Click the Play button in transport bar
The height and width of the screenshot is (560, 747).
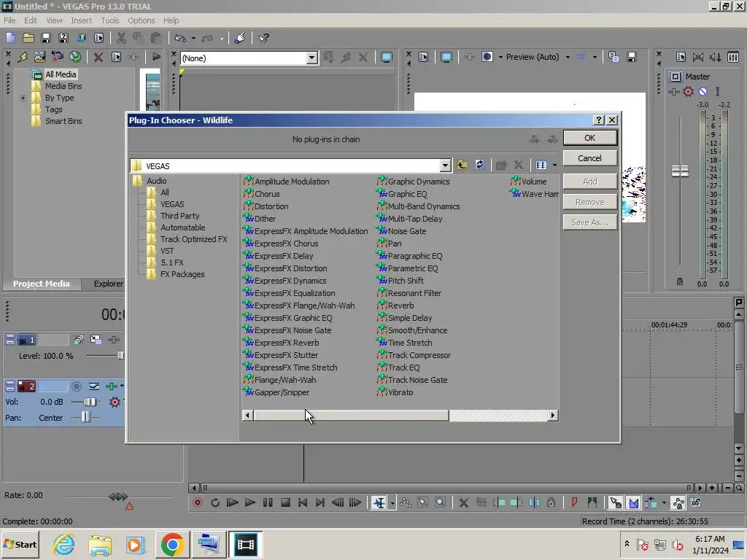coord(249,502)
